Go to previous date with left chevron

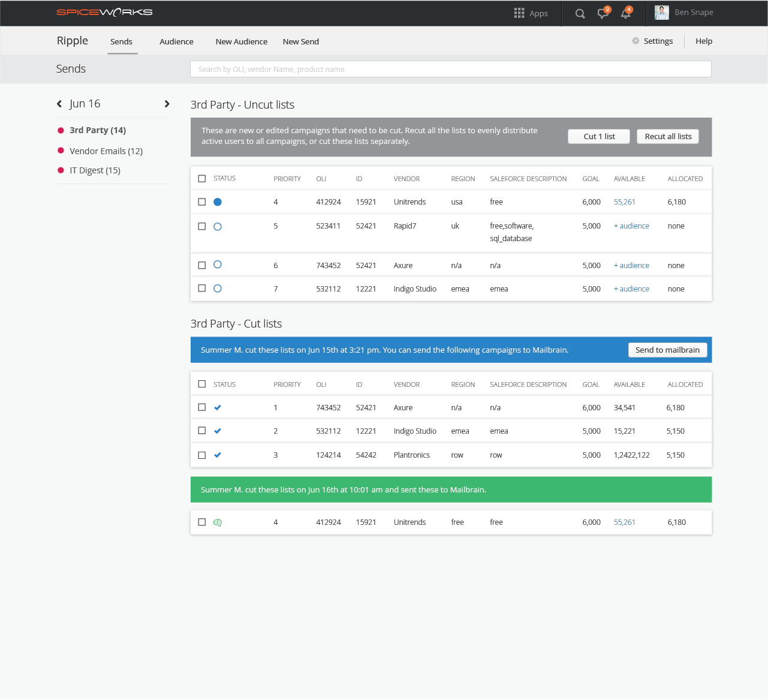coord(59,104)
